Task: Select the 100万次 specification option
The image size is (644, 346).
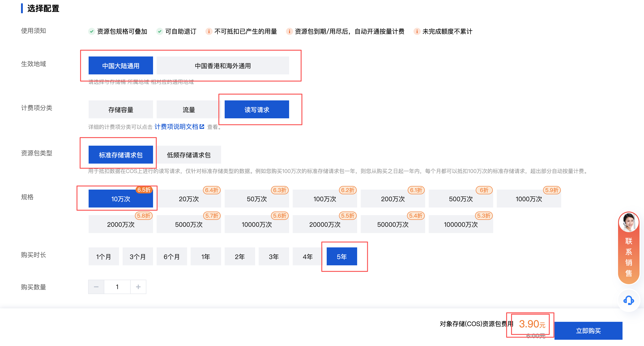Action: tap(324, 199)
